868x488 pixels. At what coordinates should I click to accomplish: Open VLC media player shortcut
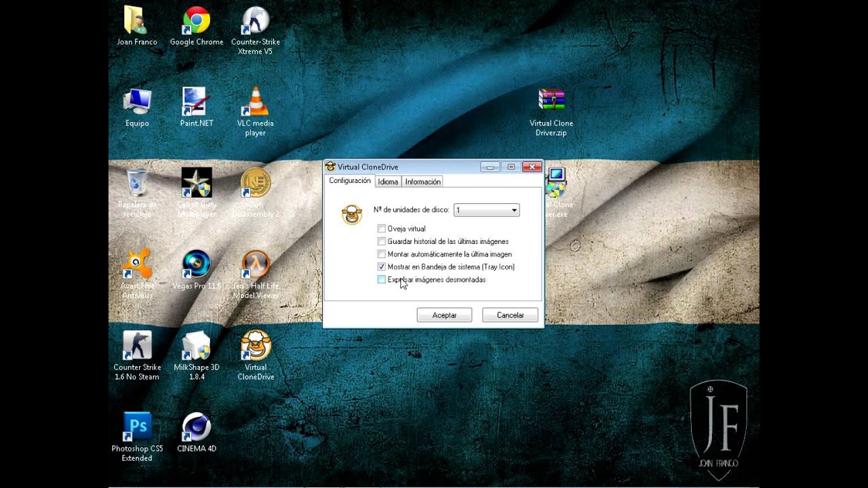click(x=256, y=102)
